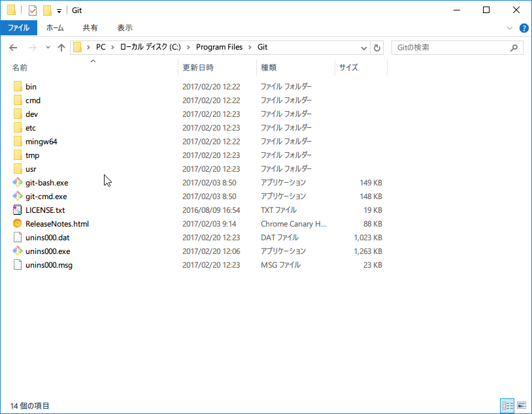The width and height of the screenshot is (532, 414).
Task: Open the 共有 ribbon tab
Action: point(90,28)
